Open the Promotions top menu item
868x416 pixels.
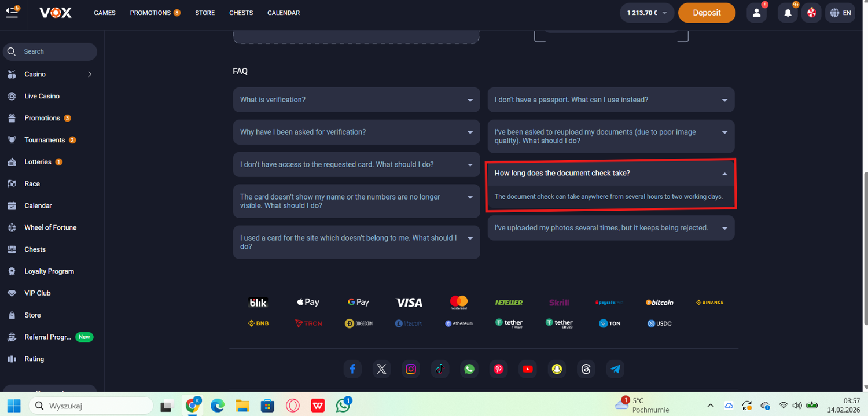point(155,13)
